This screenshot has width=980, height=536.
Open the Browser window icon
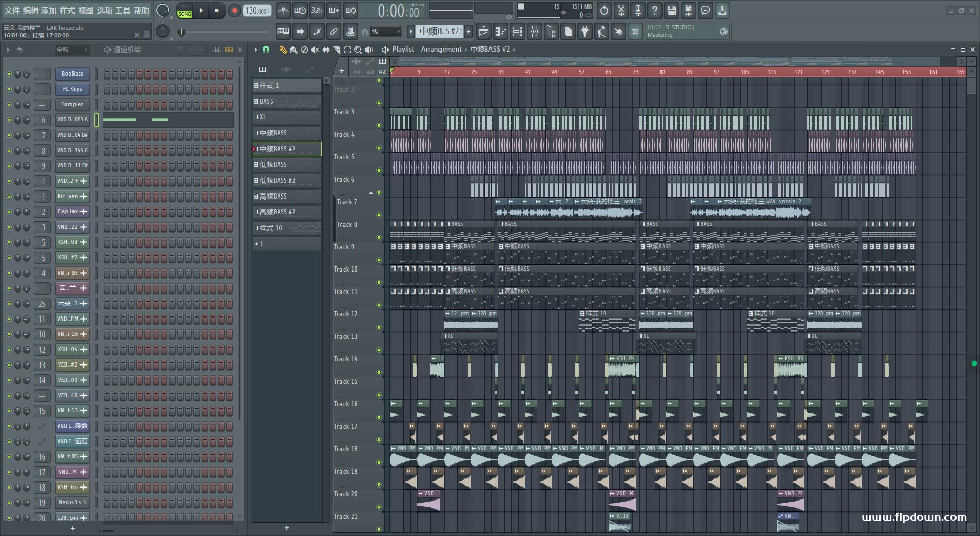(551, 32)
